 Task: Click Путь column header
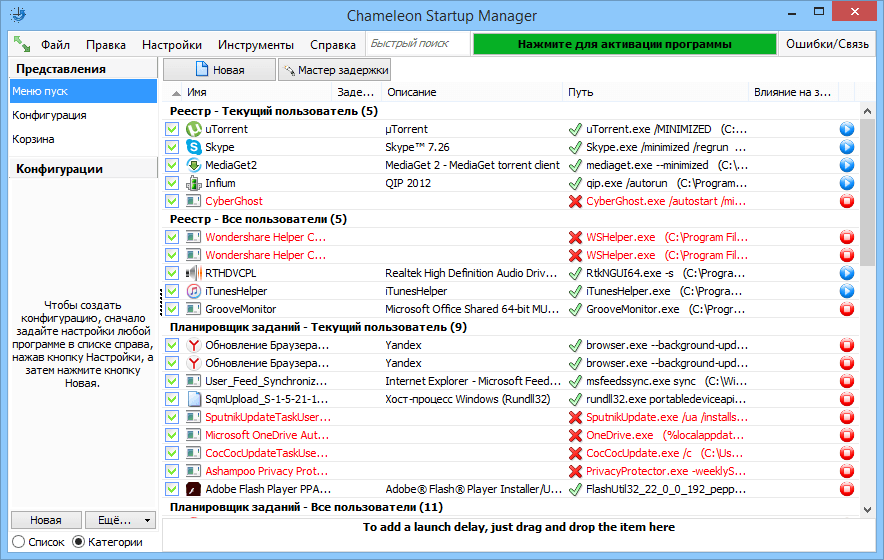coord(655,92)
